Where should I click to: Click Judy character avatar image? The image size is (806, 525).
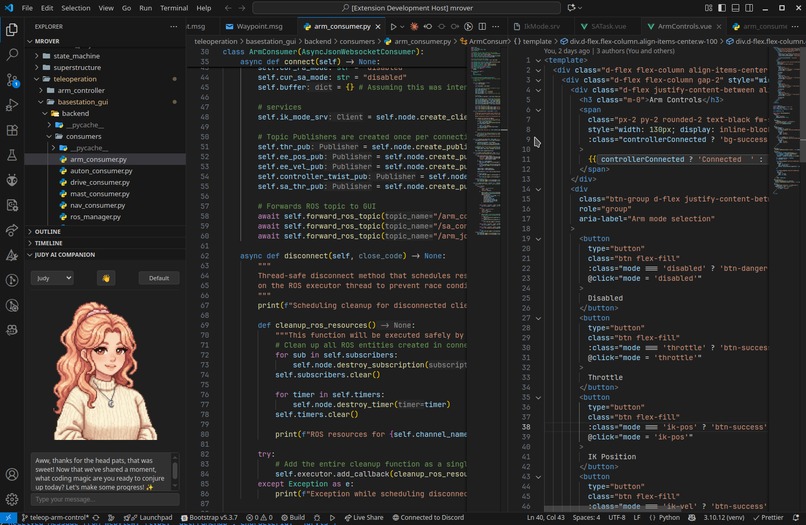click(105, 370)
